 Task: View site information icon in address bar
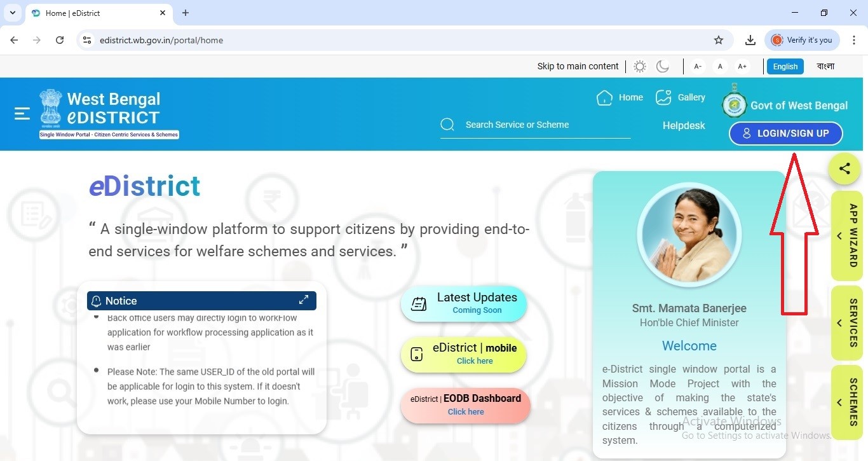tap(88, 40)
